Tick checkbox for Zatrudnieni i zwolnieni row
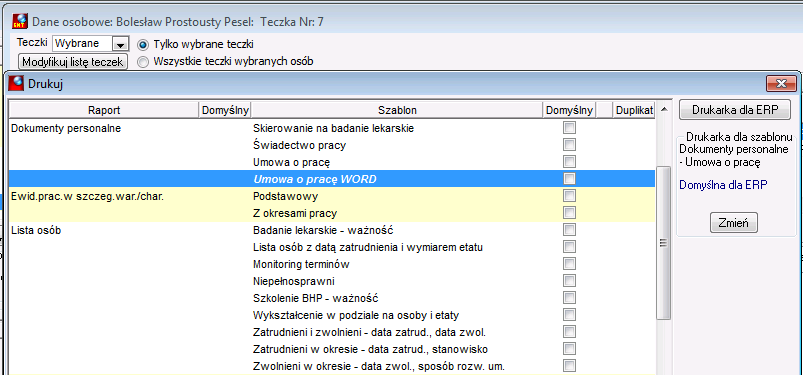 pos(569,332)
